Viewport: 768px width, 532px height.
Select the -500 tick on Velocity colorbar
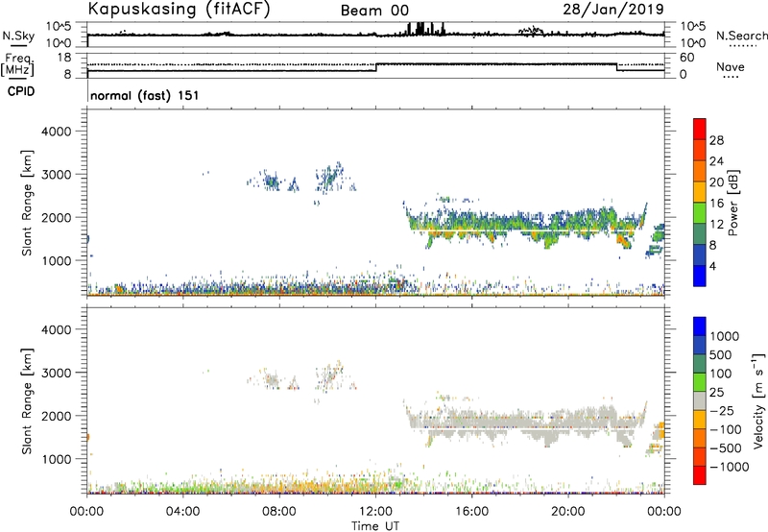pyautogui.click(x=726, y=448)
